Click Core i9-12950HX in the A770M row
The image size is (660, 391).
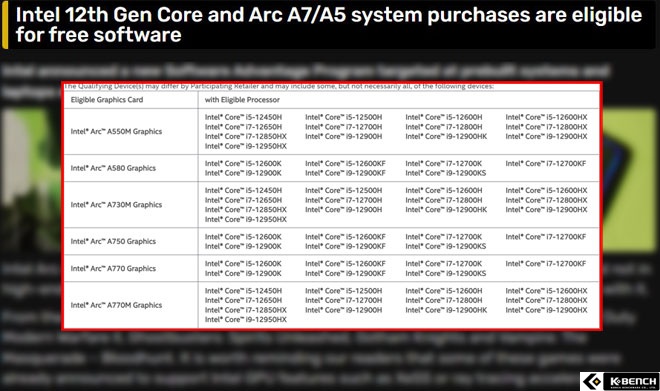pos(245,319)
